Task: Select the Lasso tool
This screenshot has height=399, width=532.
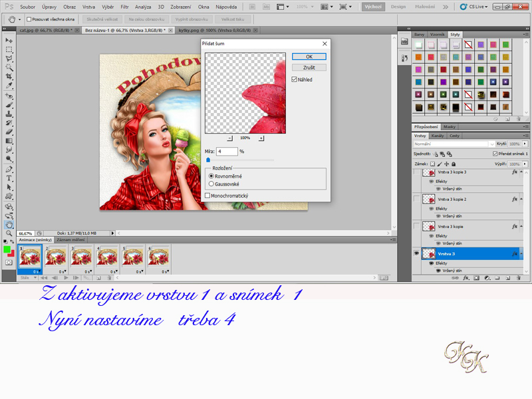Action: tap(9, 59)
